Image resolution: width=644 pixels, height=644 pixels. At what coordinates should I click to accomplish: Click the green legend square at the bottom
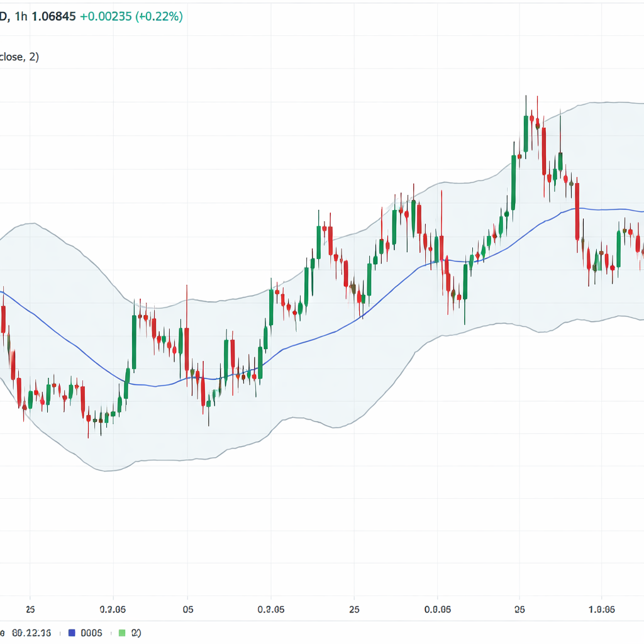[x=121, y=633]
